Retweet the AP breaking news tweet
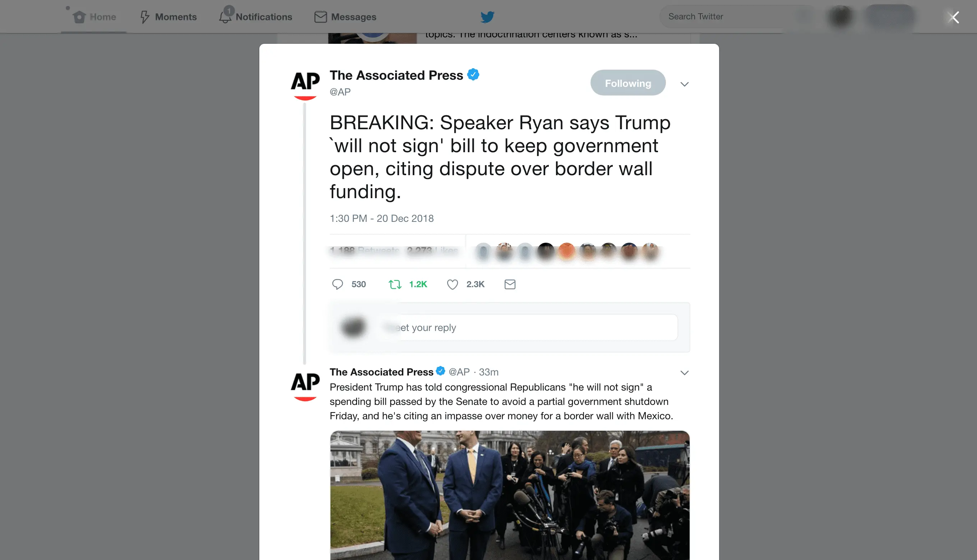Viewport: 977px width, 560px height. pyautogui.click(x=395, y=284)
